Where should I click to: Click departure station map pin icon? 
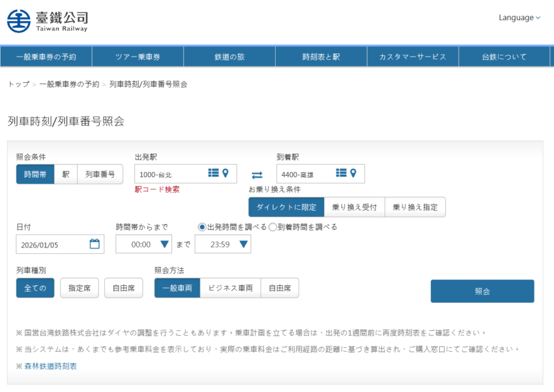click(226, 173)
